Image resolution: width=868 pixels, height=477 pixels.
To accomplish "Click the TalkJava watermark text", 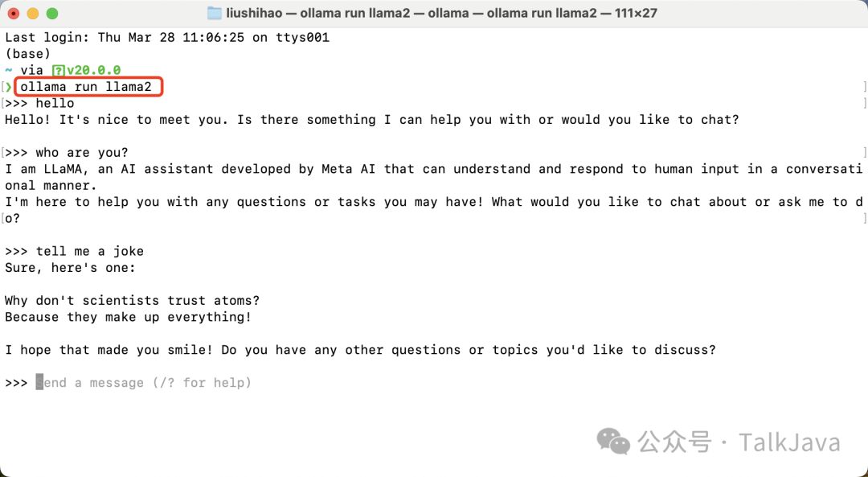I will 789,442.
